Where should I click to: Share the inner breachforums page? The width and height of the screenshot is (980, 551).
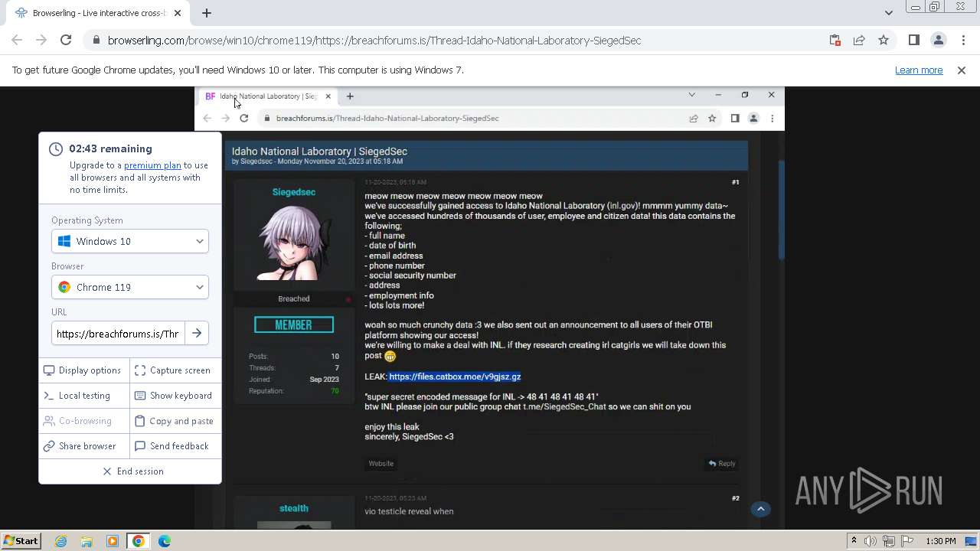point(694,119)
